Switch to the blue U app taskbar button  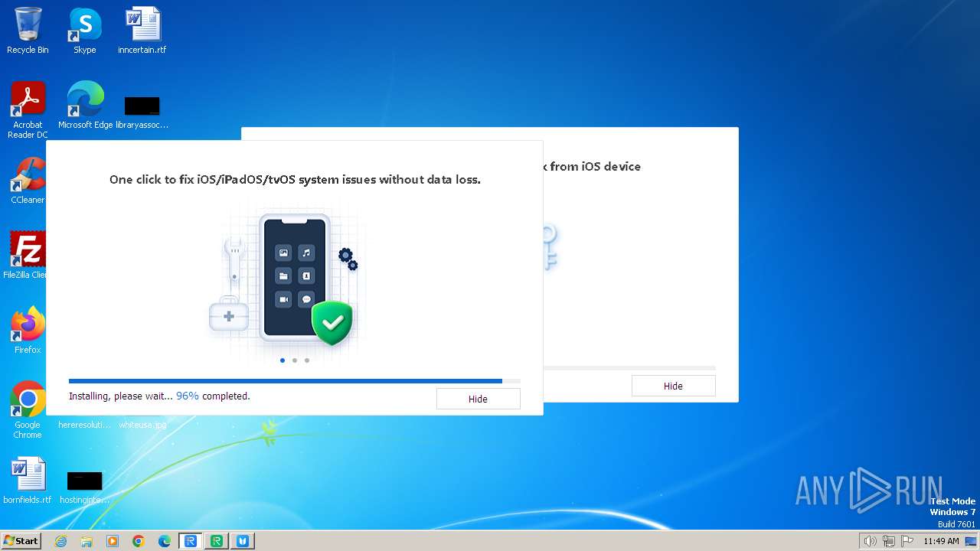click(x=243, y=541)
